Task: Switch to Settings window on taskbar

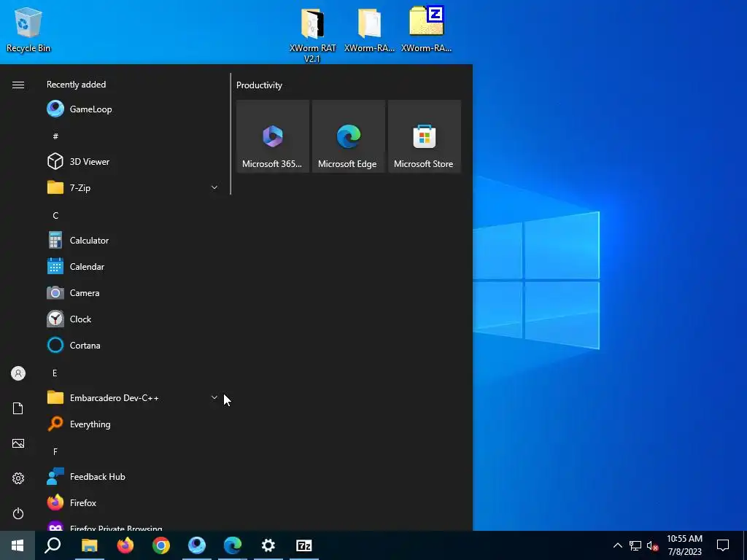Action: [x=268, y=545]
